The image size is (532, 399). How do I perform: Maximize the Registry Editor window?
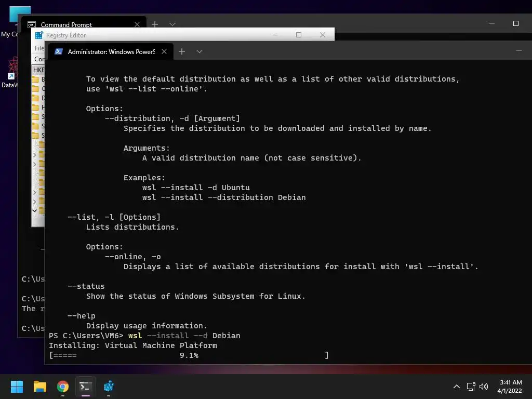[299, 35]
